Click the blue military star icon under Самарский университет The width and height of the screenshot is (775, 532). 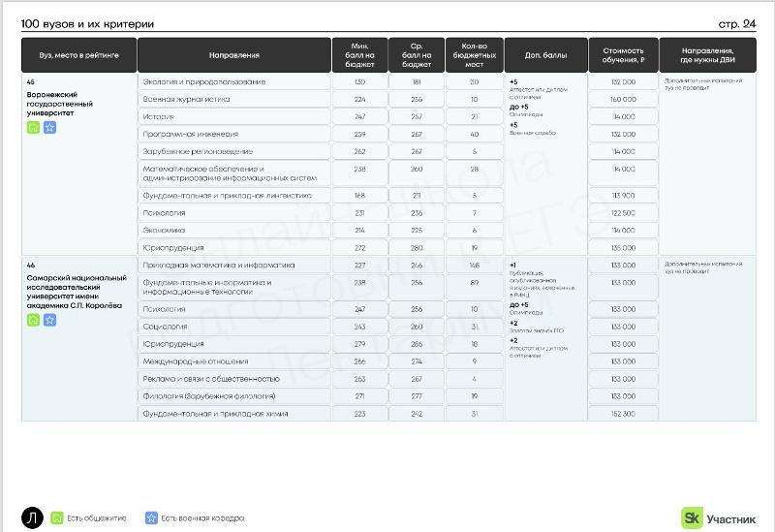coord(49,320)
